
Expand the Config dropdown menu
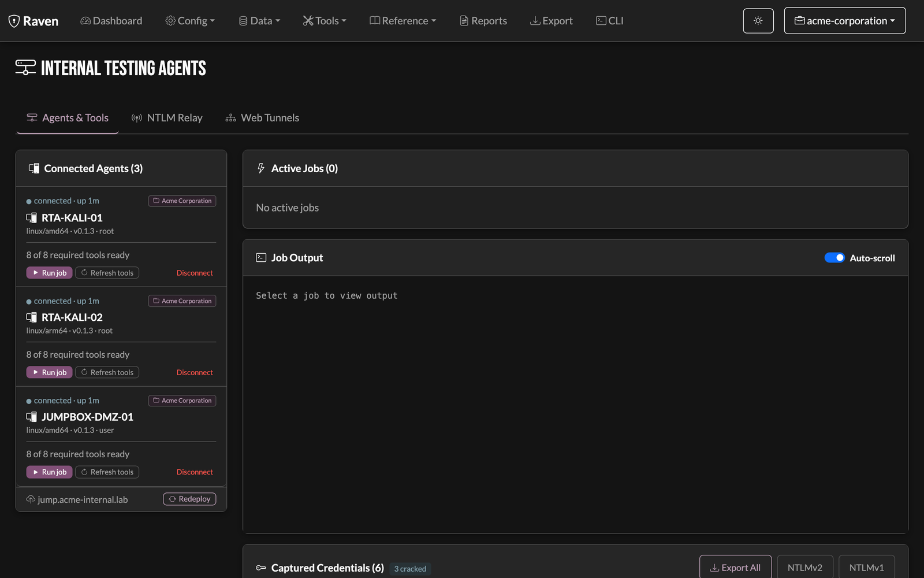click(x=190, y=21)
